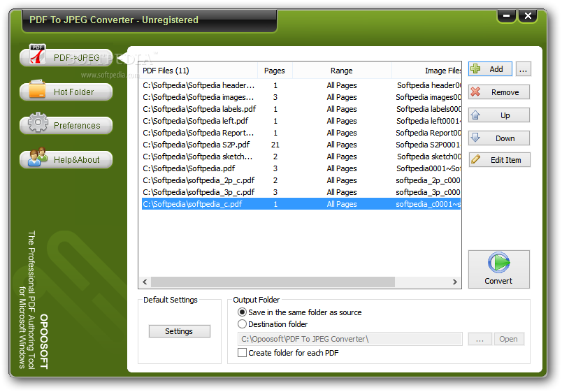
Task: Click the Open output folder button
Action: [x=508, y=339]
